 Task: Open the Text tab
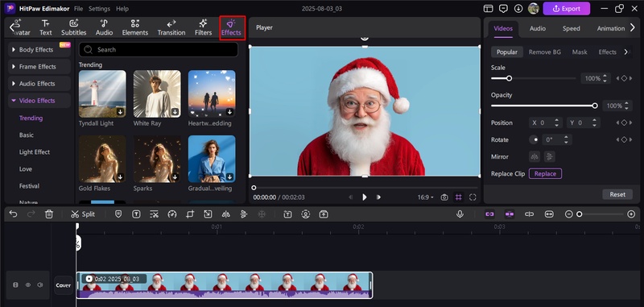coord(46,27)
